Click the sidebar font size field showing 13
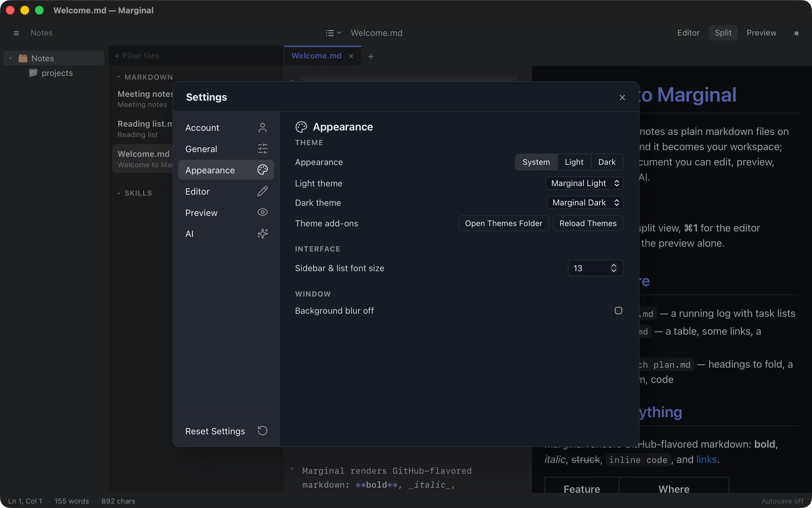The height and width of the screenshot is (508, 812). point(595,268)
